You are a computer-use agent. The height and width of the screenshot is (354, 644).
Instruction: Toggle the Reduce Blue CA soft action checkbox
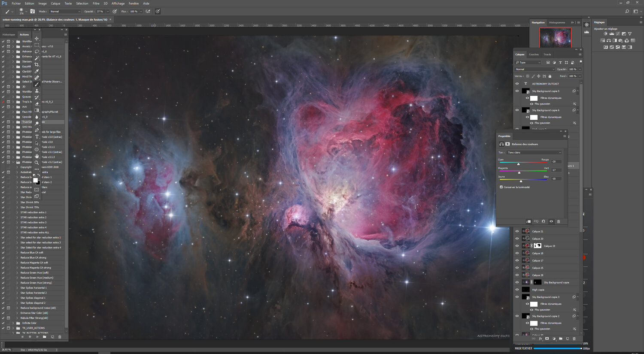pos(3,253)
